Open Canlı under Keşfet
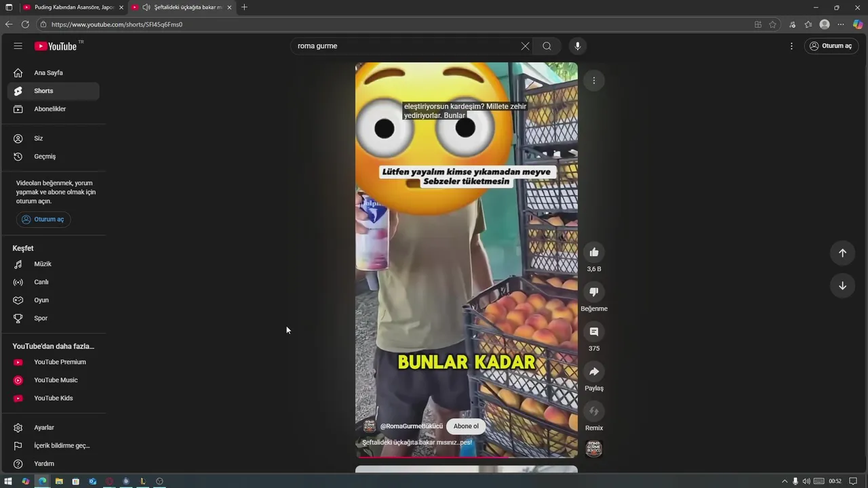Screen dimensions: 868x488 (x=54, y=282)
